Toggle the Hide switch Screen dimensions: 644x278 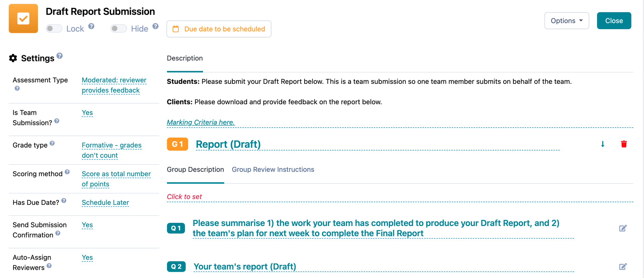click(x=118, y=29)
